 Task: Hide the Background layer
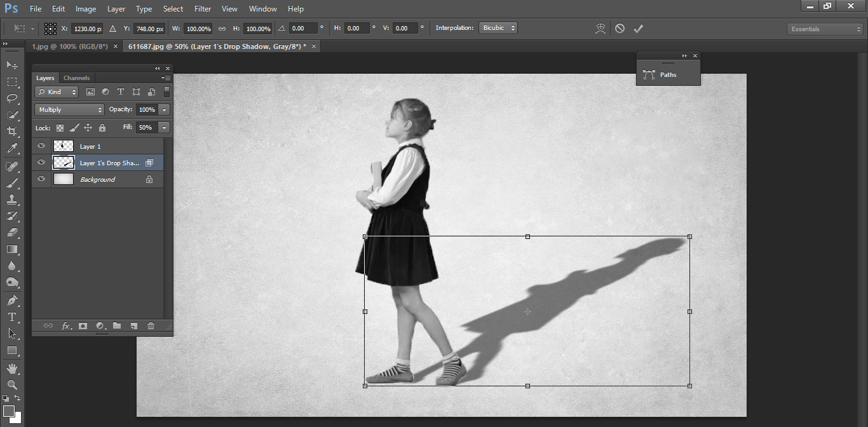[41, 179]
